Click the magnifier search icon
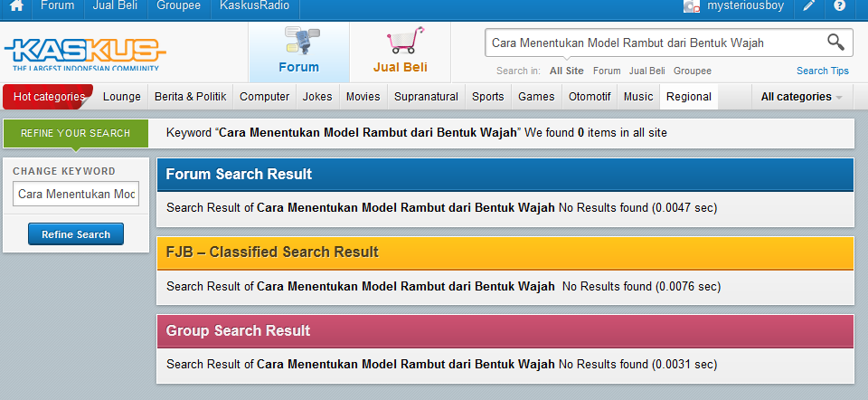 tap(835, 43)
